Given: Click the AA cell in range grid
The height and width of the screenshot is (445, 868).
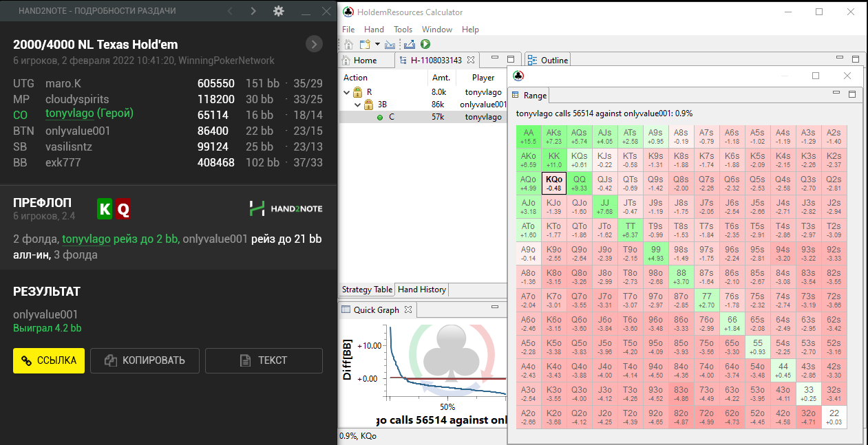Looking at the screenshot, I should [x=529, y=136].
